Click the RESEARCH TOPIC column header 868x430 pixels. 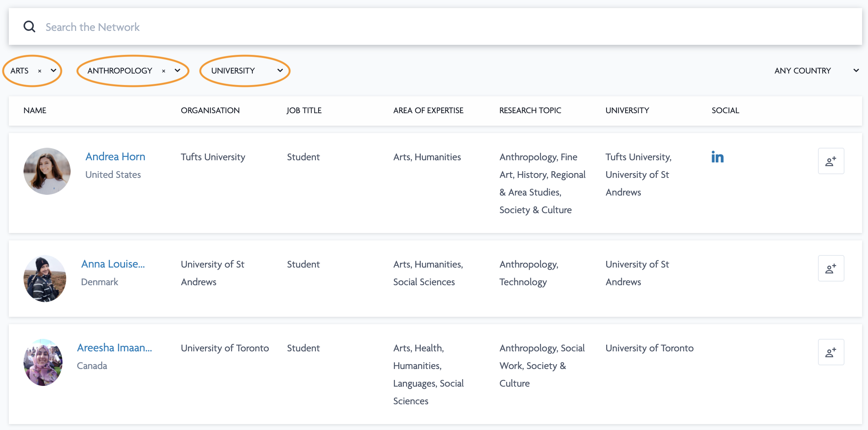[x=530, y=111]
